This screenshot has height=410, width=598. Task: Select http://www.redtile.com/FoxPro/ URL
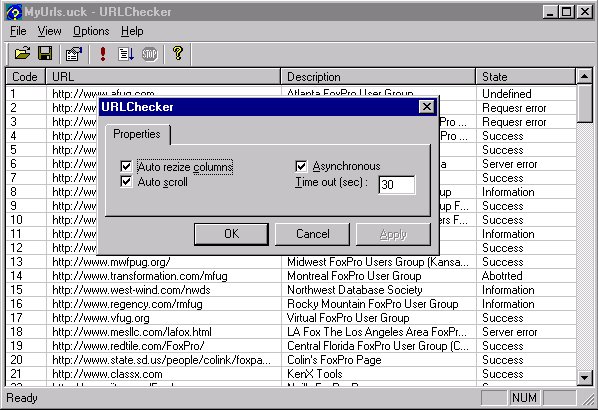click(128, 346)
